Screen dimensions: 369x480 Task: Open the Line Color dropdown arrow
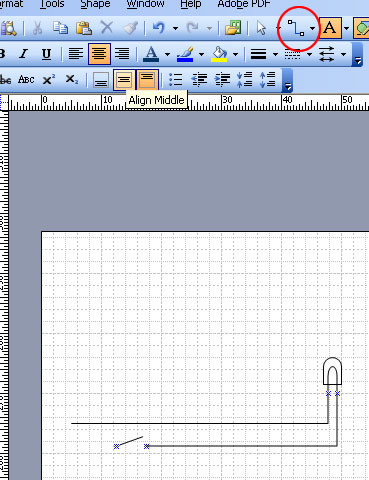(201, 54)
